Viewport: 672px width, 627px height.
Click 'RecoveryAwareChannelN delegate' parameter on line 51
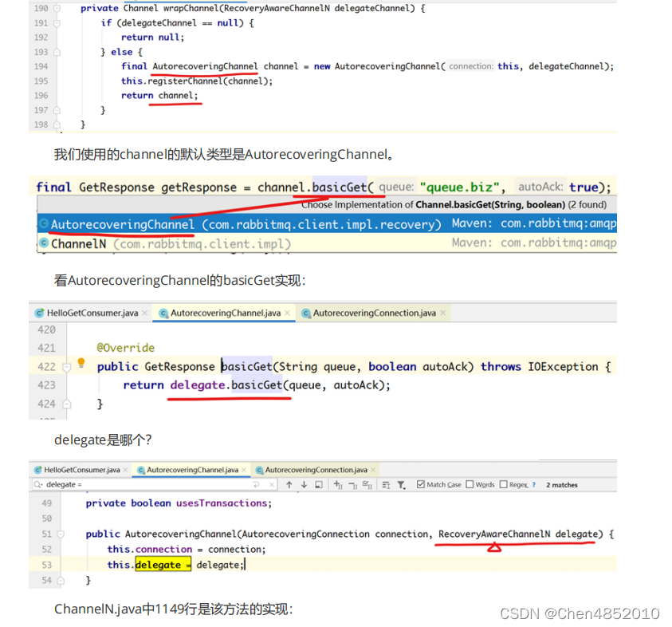point(517,534)
